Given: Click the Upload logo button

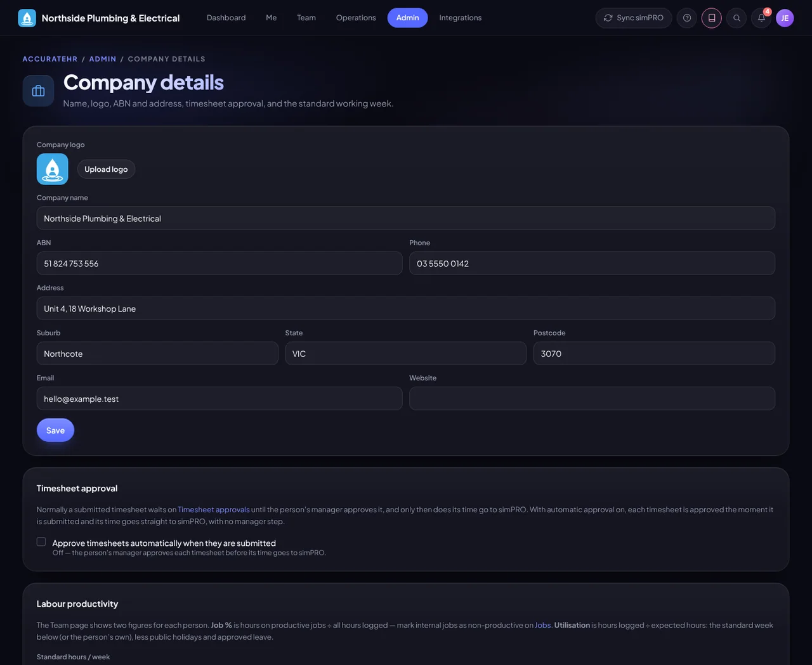Looking at the screenshot, I should click(x=106, y=169).
